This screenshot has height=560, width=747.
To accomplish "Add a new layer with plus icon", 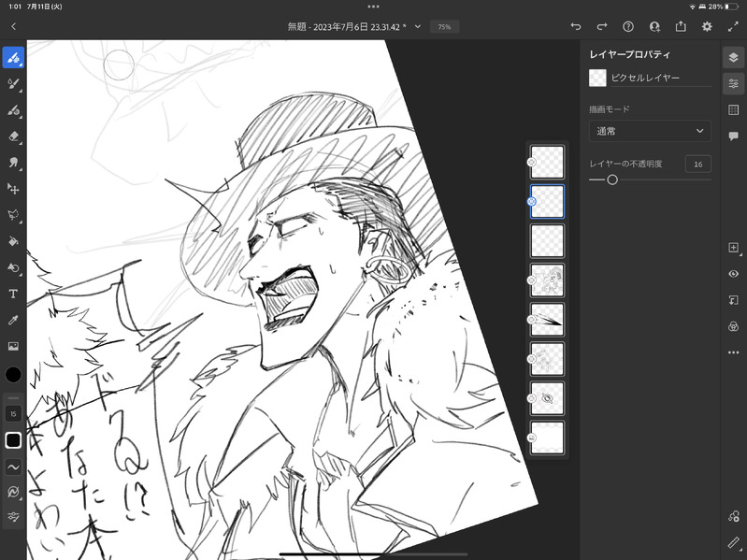I will tap(734, 248).
